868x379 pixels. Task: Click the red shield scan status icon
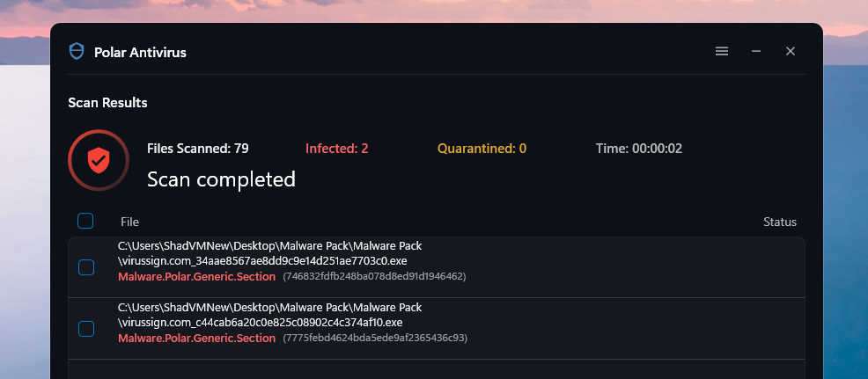tap(98, 160)
